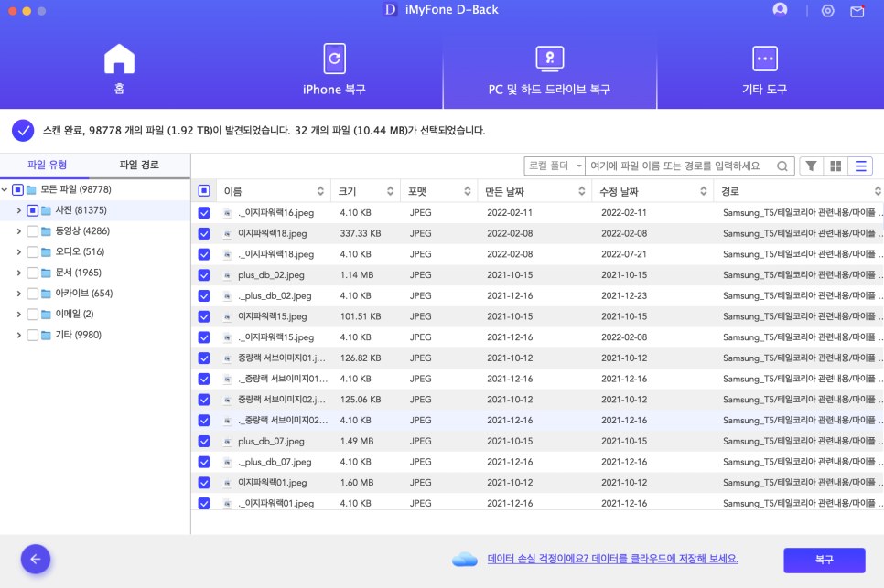Toggle the 모든 파일 (98778) checkbox

(x=18, y=190)
